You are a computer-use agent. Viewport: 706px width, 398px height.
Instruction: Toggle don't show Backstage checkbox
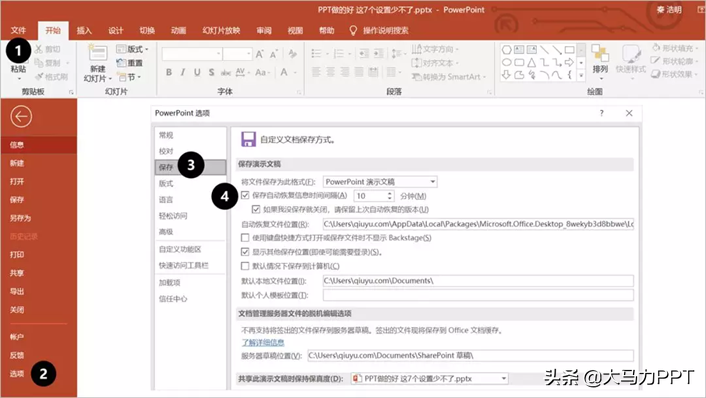click(x=245, y=237)
